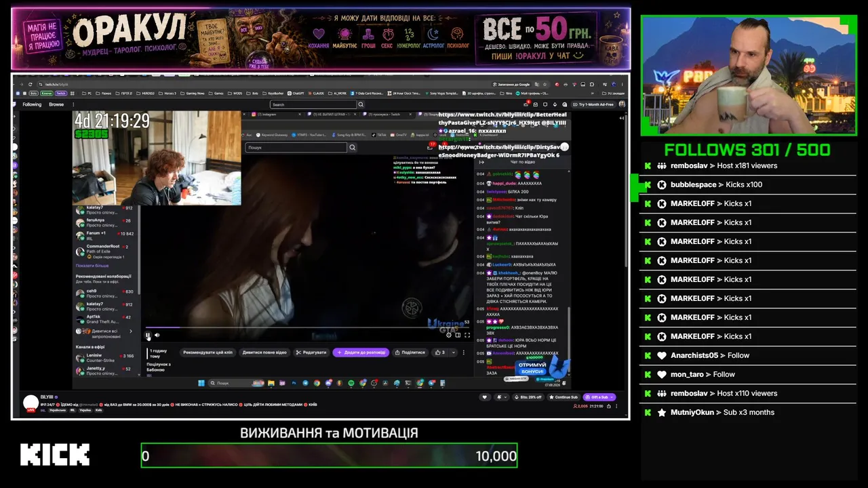Reload the browser page
The width and height of the screenshot is (868, 488).
tap(31, 84)
